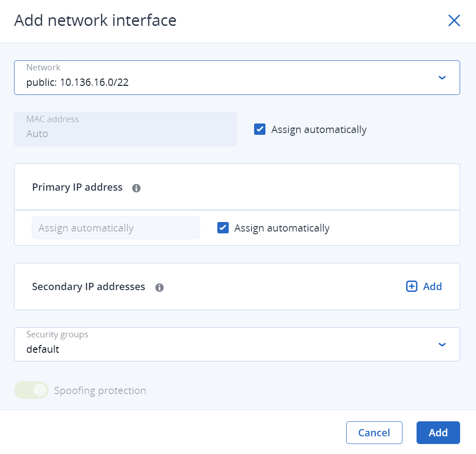Open the Network field showing public: 10.136.16.0/22
The image size is (476, 454).
point(227,78)
